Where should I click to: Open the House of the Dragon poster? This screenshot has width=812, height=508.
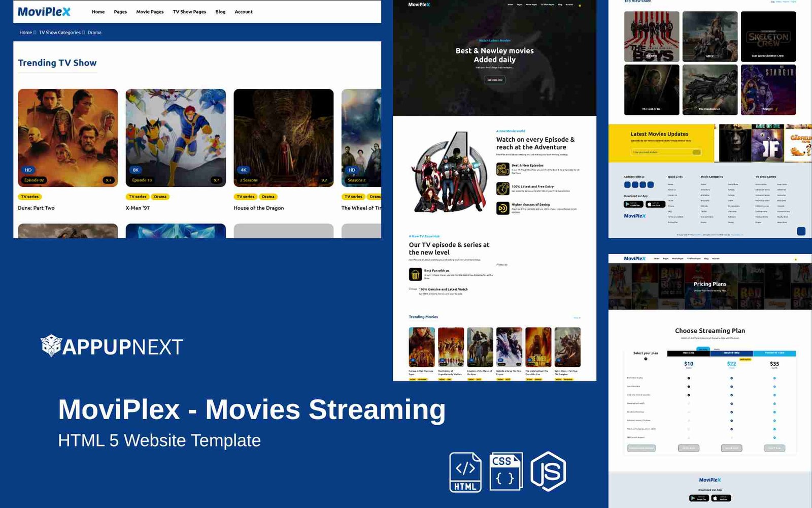coord(284,138)
